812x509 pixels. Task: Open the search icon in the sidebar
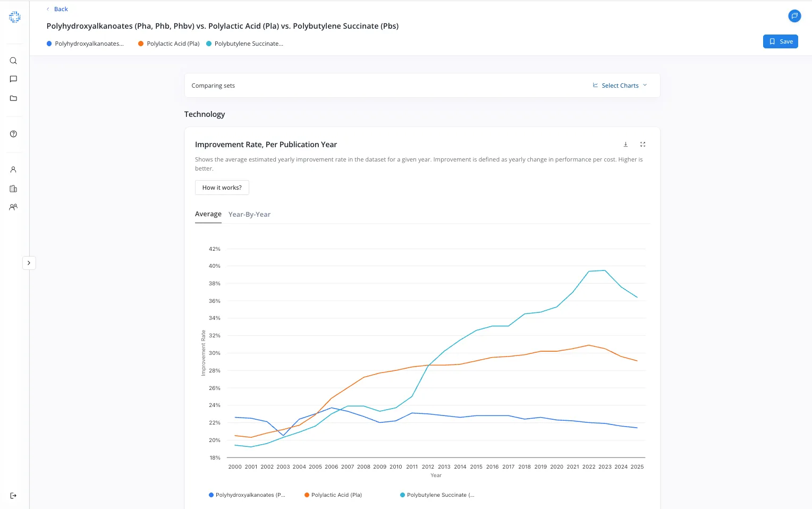[13, 61]
